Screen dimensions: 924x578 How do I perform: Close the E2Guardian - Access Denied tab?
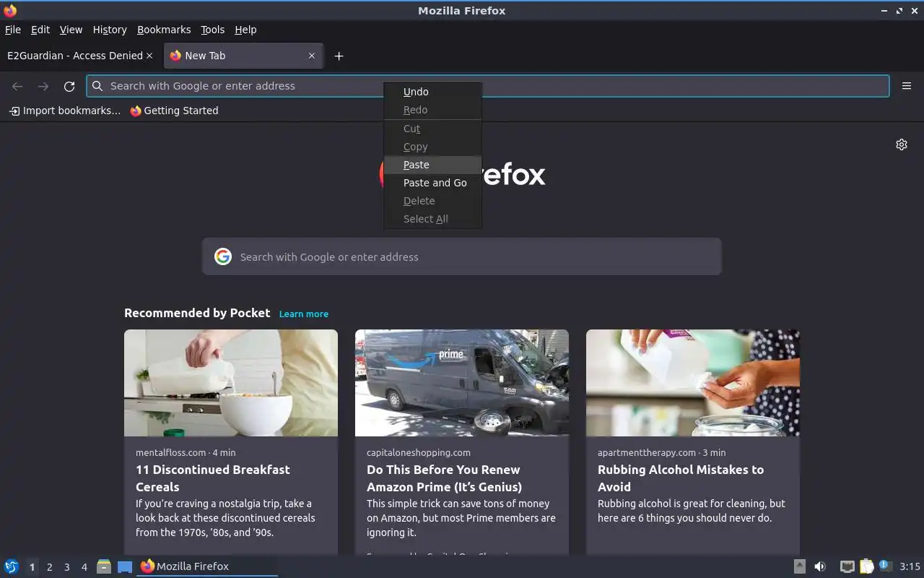pos(149,56)
